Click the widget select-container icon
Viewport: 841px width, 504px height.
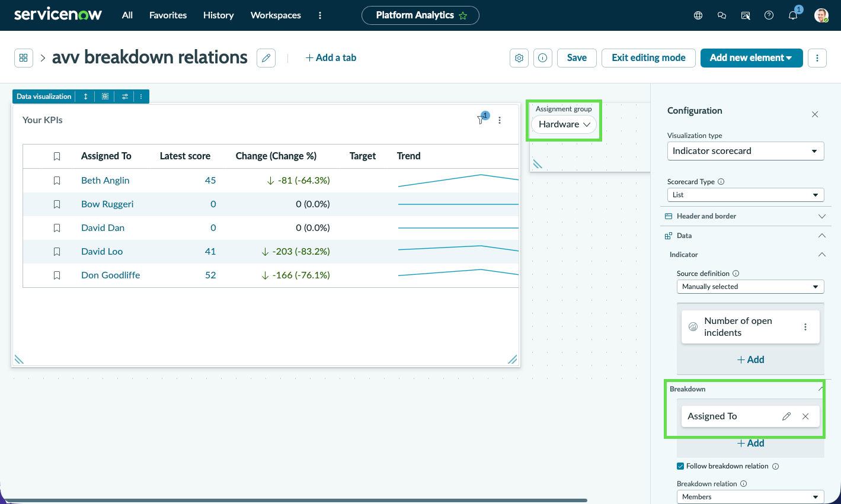pos(105,97)
